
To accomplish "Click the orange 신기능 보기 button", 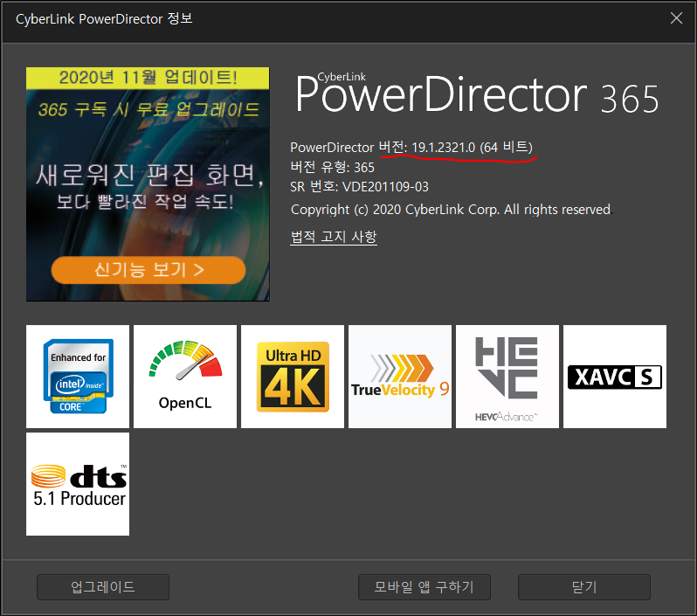I will tap(148, 269).
